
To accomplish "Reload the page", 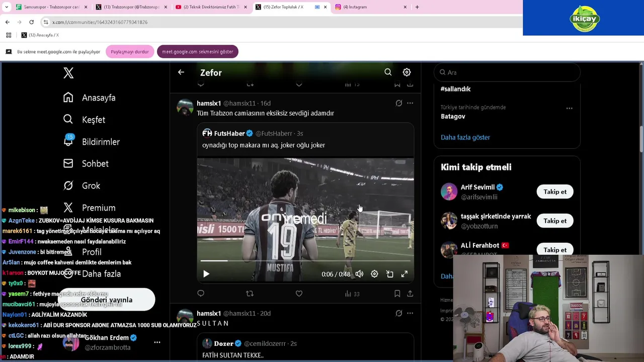I will 31,22.
